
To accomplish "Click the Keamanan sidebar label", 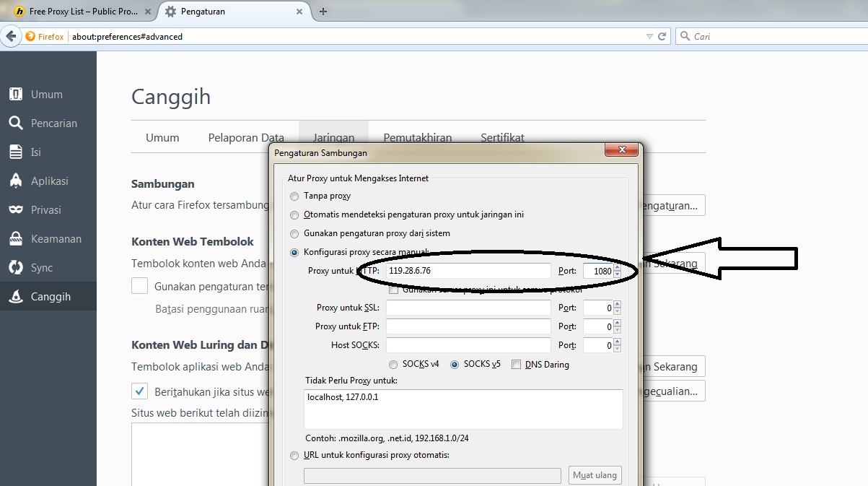I will 56,238.
